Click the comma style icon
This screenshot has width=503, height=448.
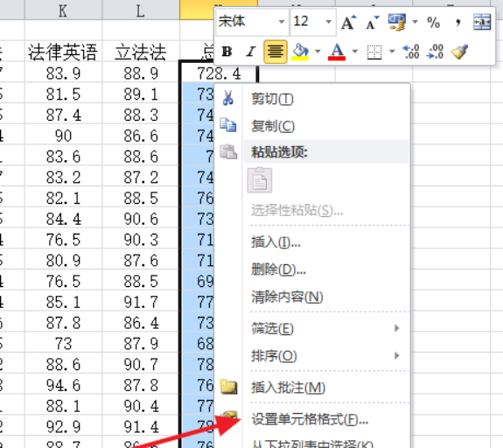point(458,23)
